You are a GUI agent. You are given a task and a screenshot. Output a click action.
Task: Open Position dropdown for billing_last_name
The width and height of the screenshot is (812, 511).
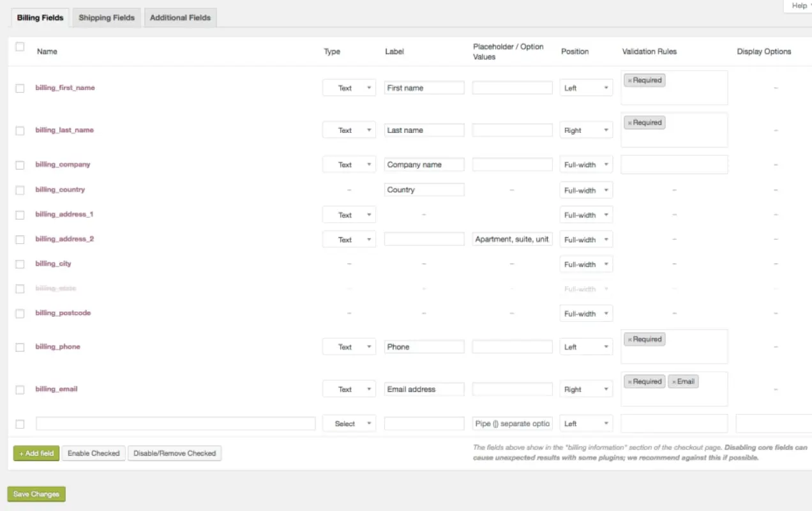tap(585, 130)
